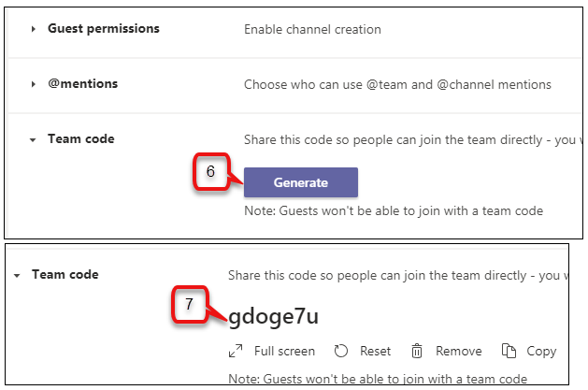Expand the Guest permissions section arrow
588x390 pixels.
pos(34,29)
